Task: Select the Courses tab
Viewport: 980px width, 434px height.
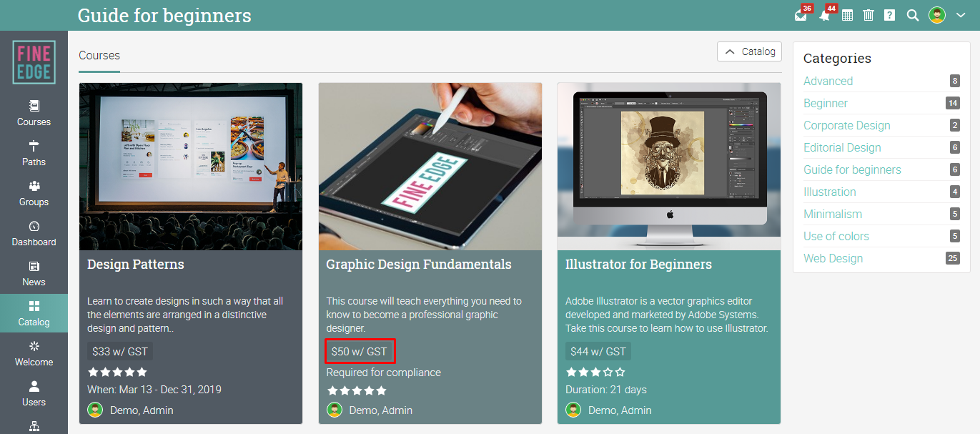Action: (99, 56)
